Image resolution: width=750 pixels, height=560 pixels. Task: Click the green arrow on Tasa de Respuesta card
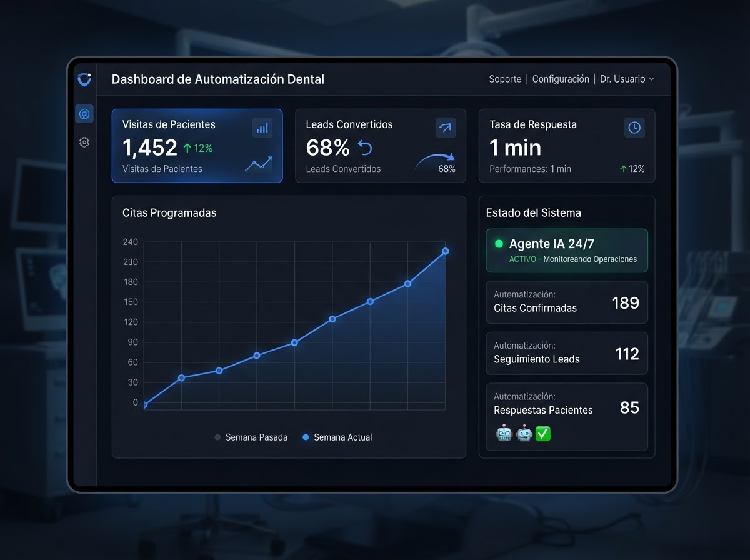[623, 169]
